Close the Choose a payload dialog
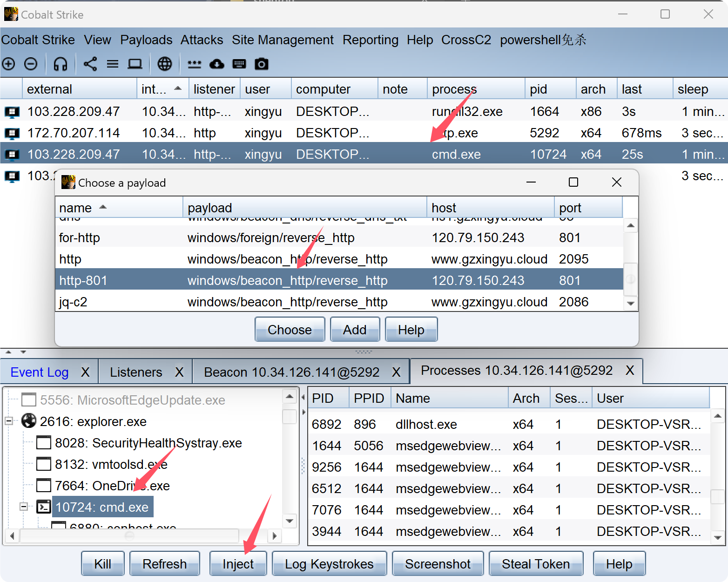 [x=617, y=182]
